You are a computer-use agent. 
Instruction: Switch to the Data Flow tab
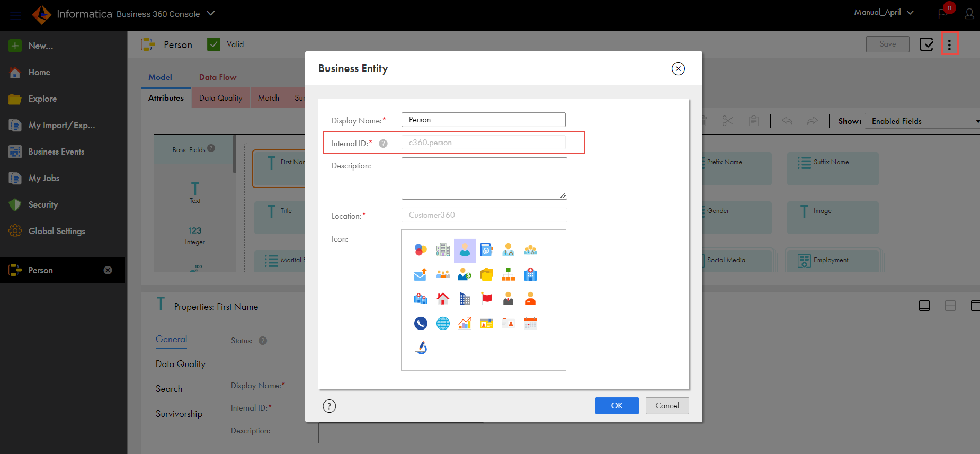[218, 77]
